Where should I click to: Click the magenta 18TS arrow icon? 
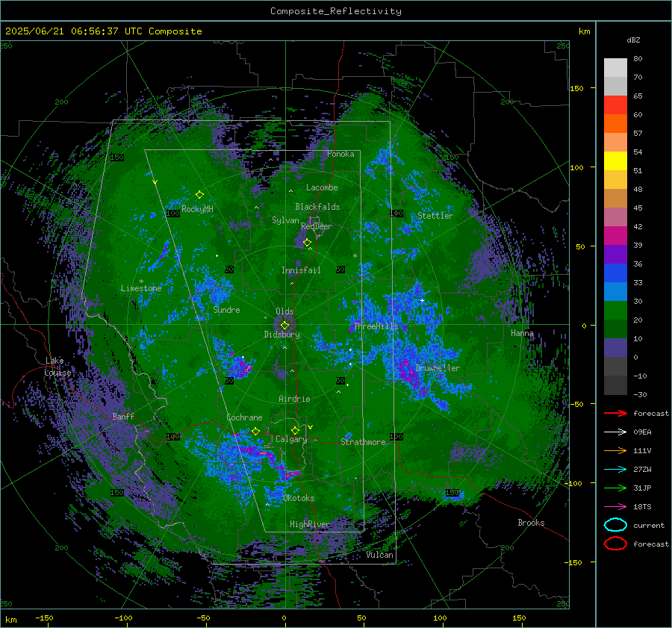pos(615,507)
